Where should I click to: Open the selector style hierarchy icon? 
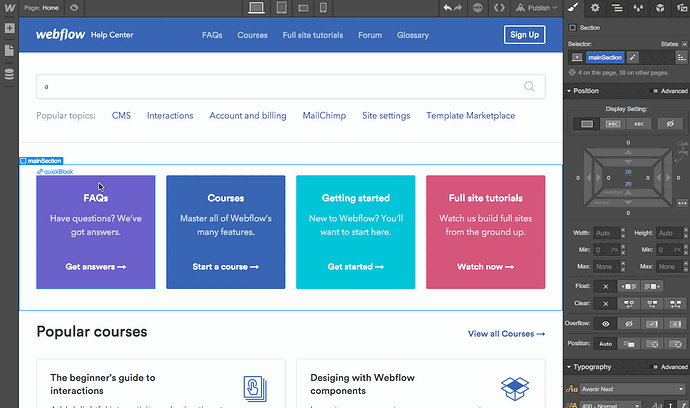coord(681,57)
